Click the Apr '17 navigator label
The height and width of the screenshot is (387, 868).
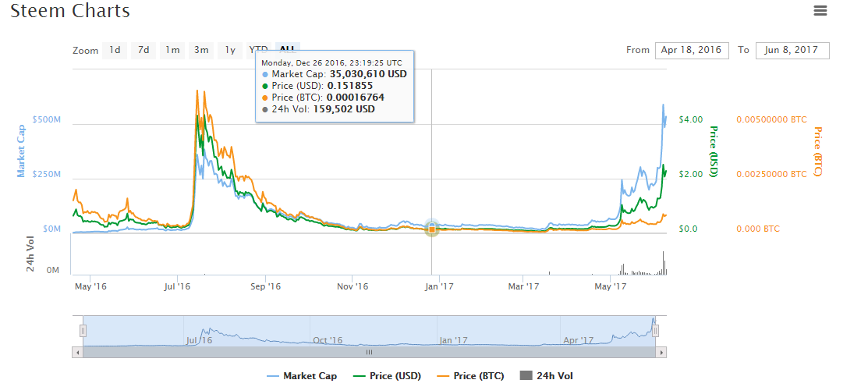click(x=579, y=340)
